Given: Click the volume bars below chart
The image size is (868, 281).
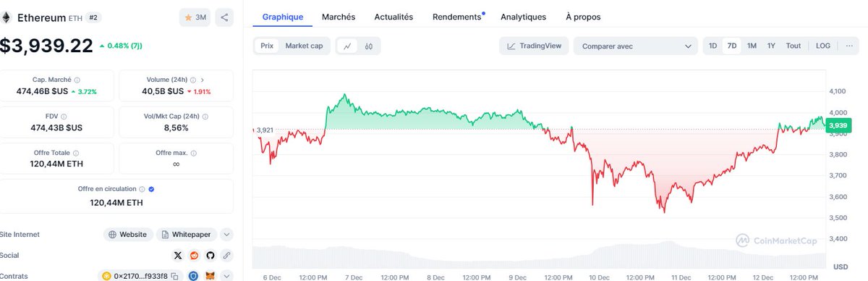Looking at the screenshot, I should pyautogui.click(x=539, y=256).
